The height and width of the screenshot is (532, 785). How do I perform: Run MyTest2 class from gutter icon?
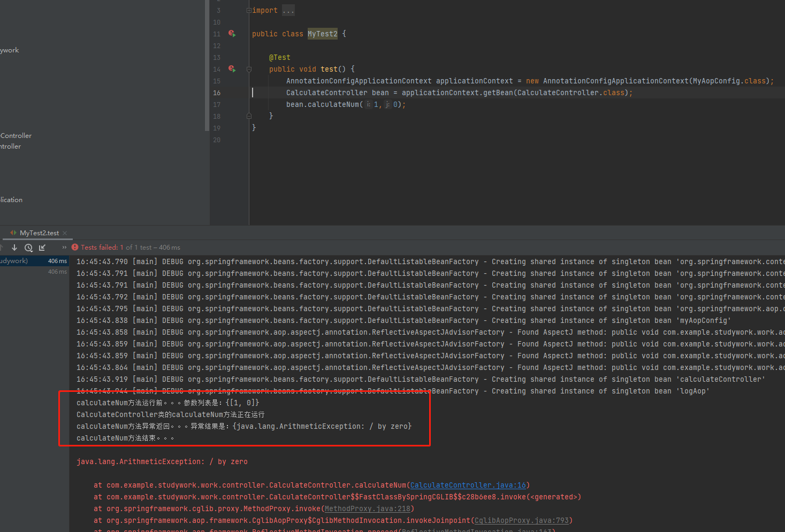232,34
